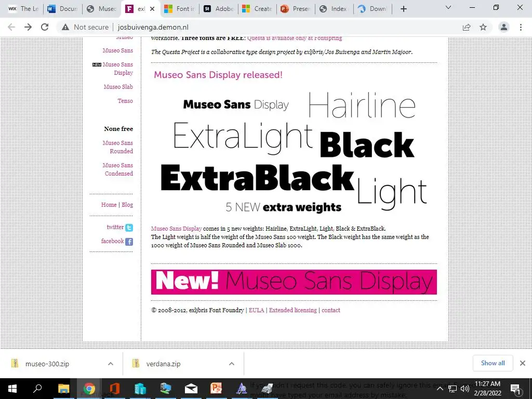532x399 pixels.
Task: Switch to the Adobe Stock tab
Action: [218, 9]
